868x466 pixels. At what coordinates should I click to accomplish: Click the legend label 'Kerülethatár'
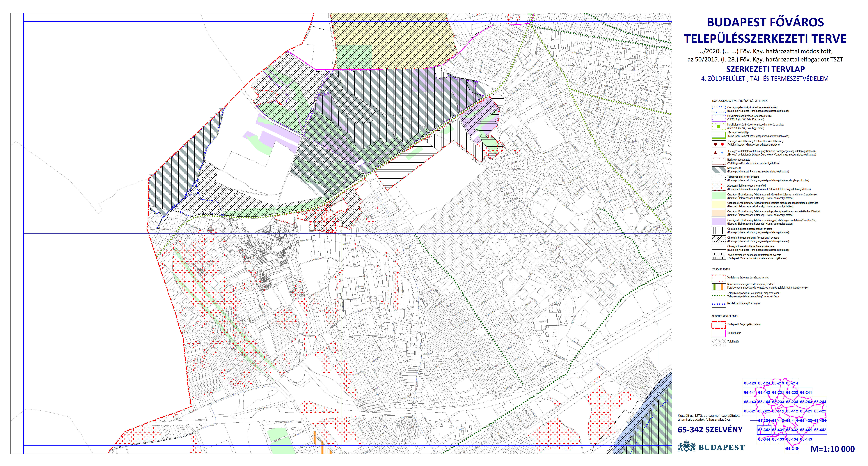[734, 333]
